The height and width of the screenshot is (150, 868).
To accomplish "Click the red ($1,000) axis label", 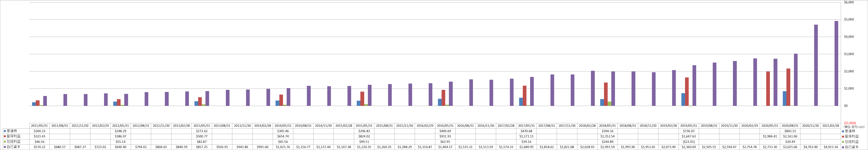I will coord(850,123).
